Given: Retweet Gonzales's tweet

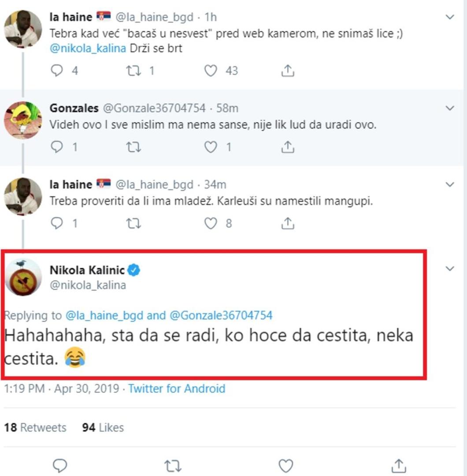Looking at the screenshot, I should (x=133, y=147).
